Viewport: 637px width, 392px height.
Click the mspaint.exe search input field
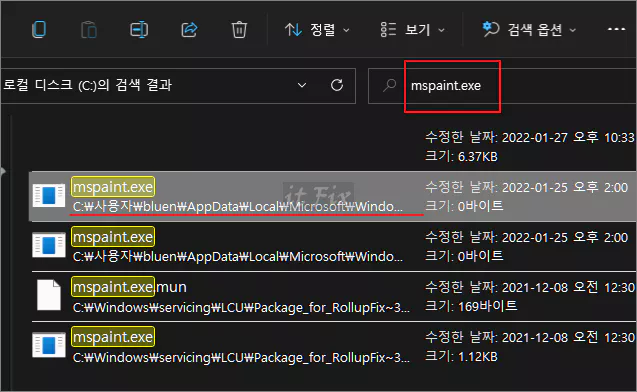pos(503,86)
